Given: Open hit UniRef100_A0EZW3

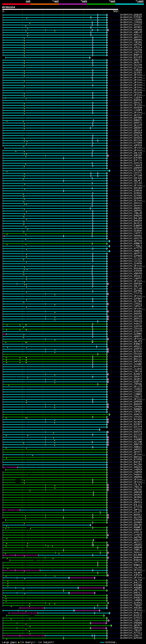Looking at the screenshot, I should [x=131, y=608].
